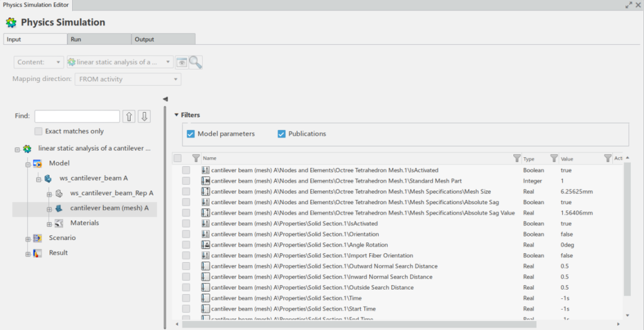
Task: Click the Value column filter funnel icon
Action: pos(607,158)
